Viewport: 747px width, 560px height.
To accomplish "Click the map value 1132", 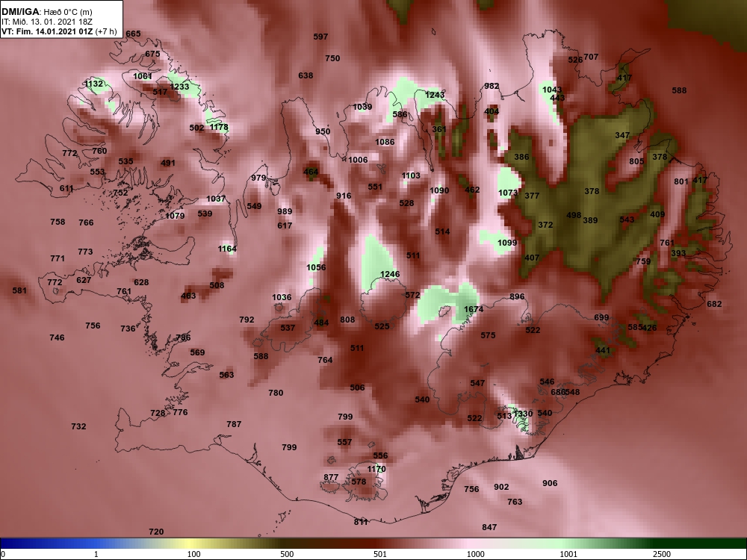I will (93, 84).
